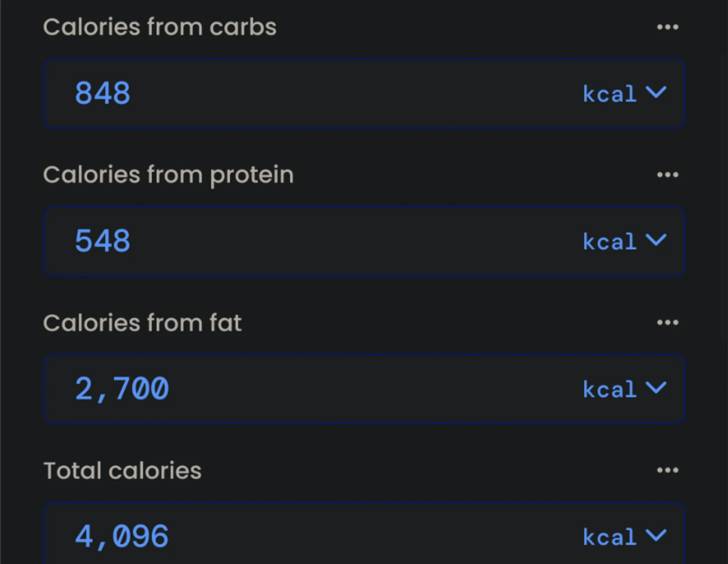Click the Calories from carbs label

click(160, 27)
